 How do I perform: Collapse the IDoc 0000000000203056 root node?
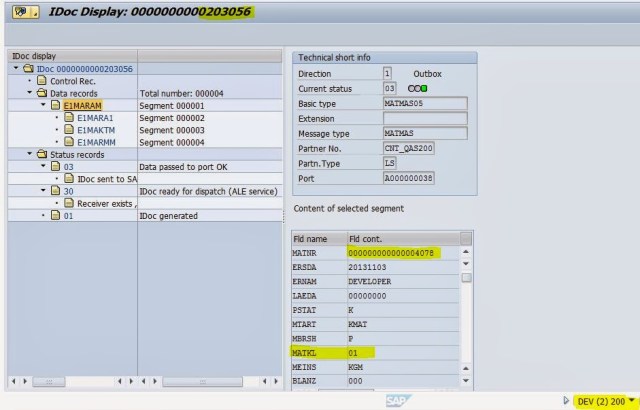point(16,68)
